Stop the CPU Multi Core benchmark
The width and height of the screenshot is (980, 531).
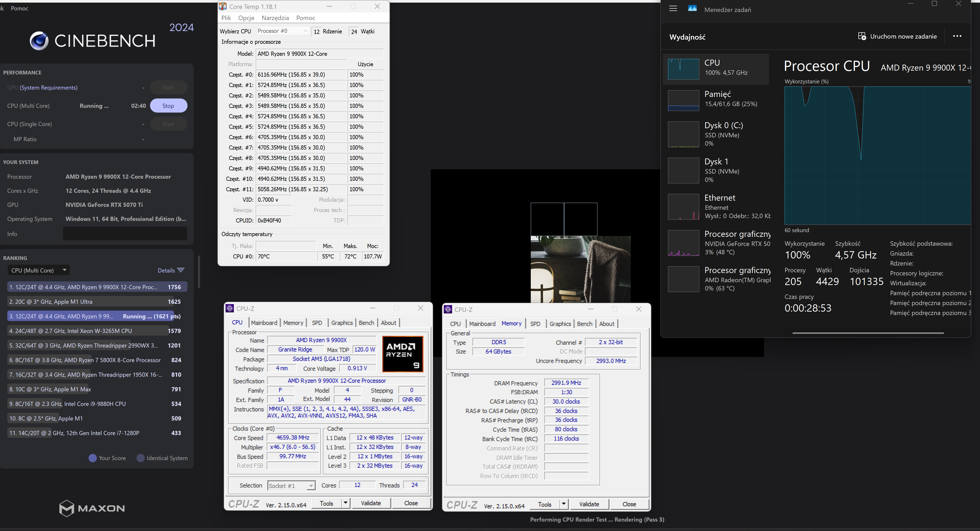pyautogui.click(x=168, y=106)
